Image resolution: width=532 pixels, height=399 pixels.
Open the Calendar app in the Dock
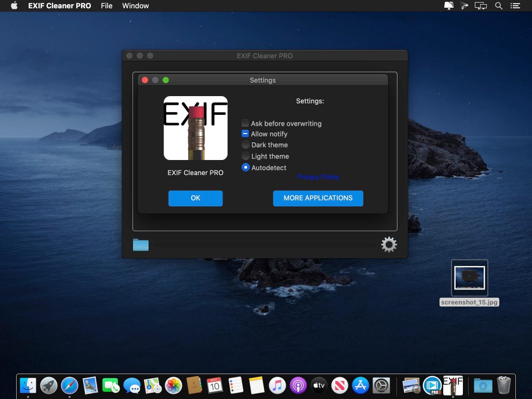pos(215,385)
